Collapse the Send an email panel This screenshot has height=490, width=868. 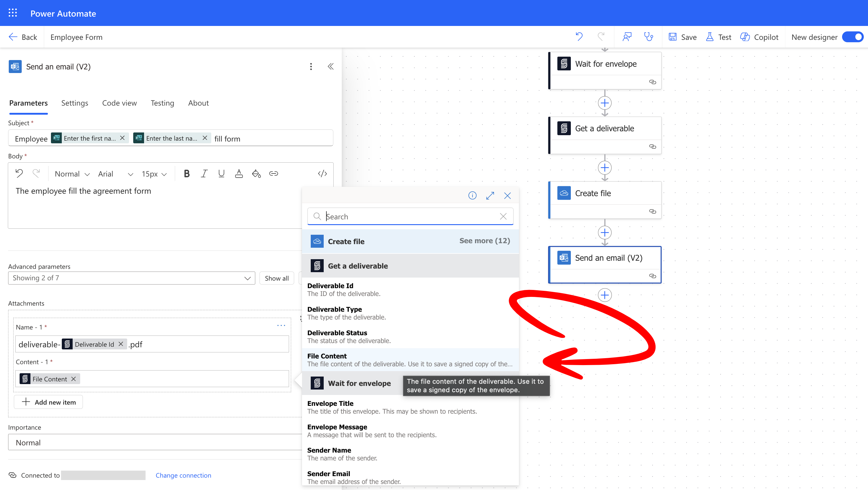point(331,66)
